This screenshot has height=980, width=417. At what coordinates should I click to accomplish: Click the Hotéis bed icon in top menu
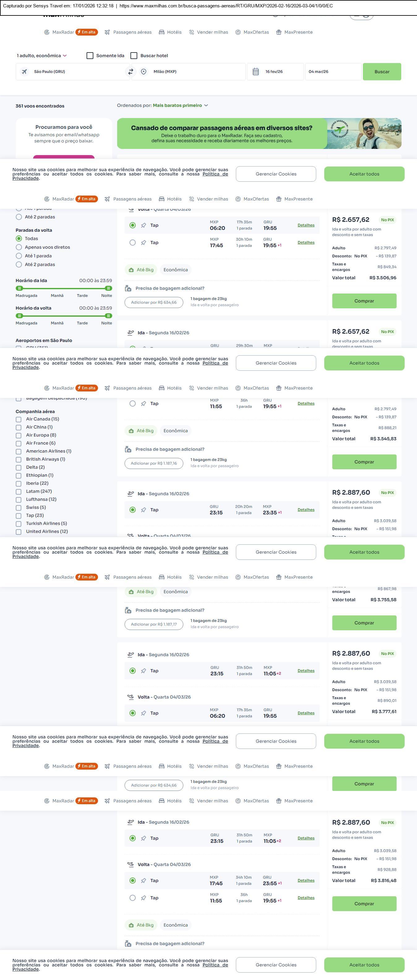pos(162,32)
